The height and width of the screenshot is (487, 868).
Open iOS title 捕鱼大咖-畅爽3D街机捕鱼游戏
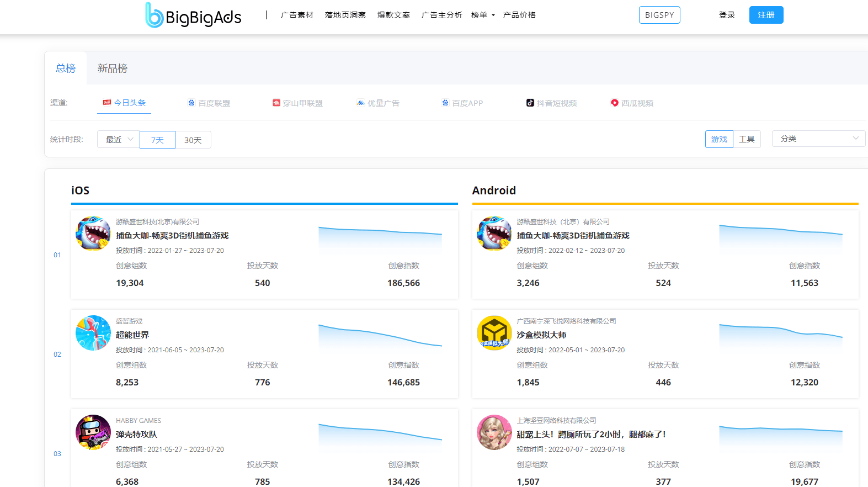(x=172, y=236)
